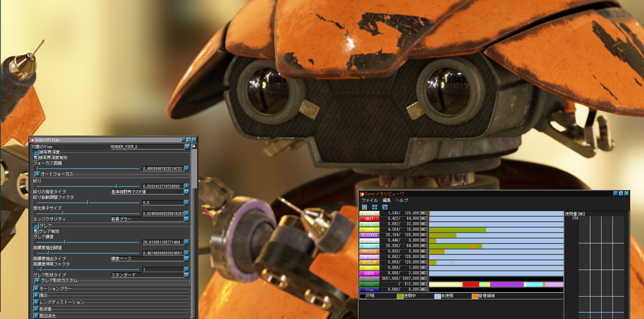Click the small button beside 高輝度伸張ファクタ value
The height and width of the screenshot is (319, 644).
pyautogui.click(x=186, y=270)
